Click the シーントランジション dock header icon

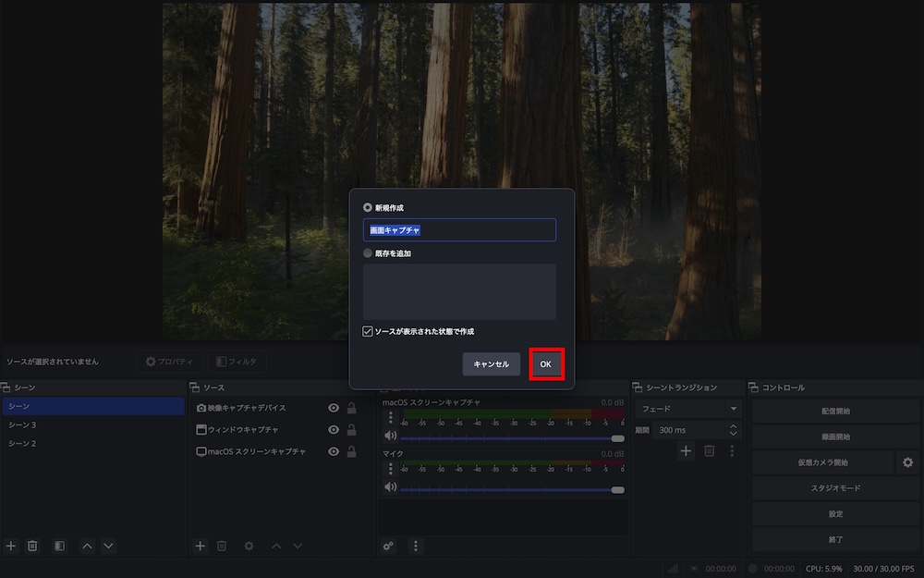tap(637, 387)
